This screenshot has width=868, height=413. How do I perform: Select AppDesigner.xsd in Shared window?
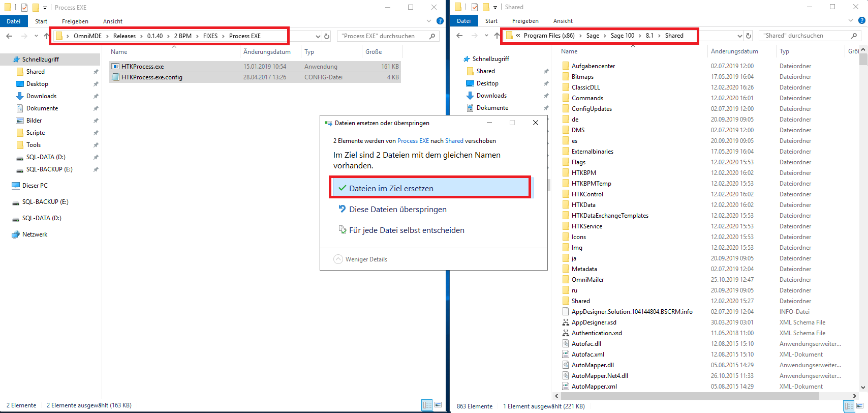[594, 322]
